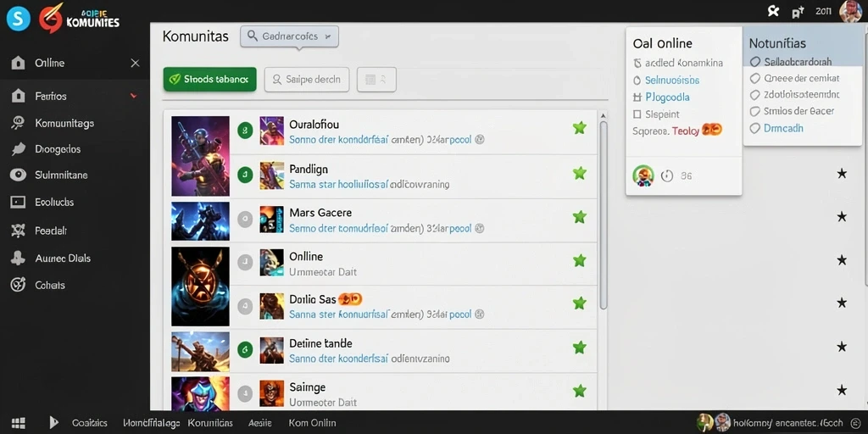
Task: Select the Smios der Gacer radio option
Action: 754,111
